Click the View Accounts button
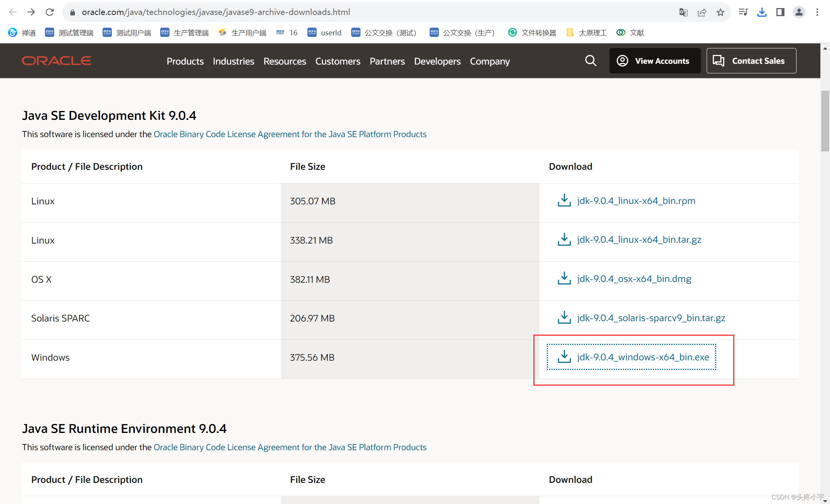 pyautogui.click(x=654, y=61)
